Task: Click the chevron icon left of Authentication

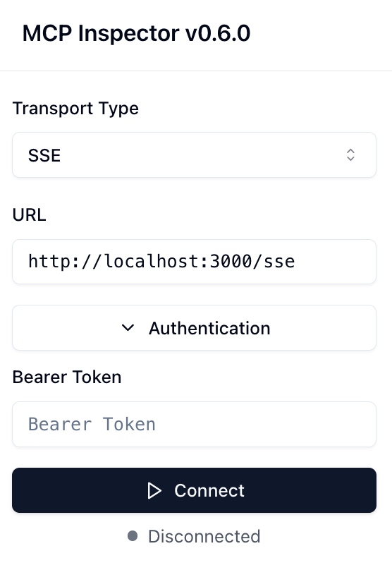Action: pyautogui.click(x=128, y=328)
